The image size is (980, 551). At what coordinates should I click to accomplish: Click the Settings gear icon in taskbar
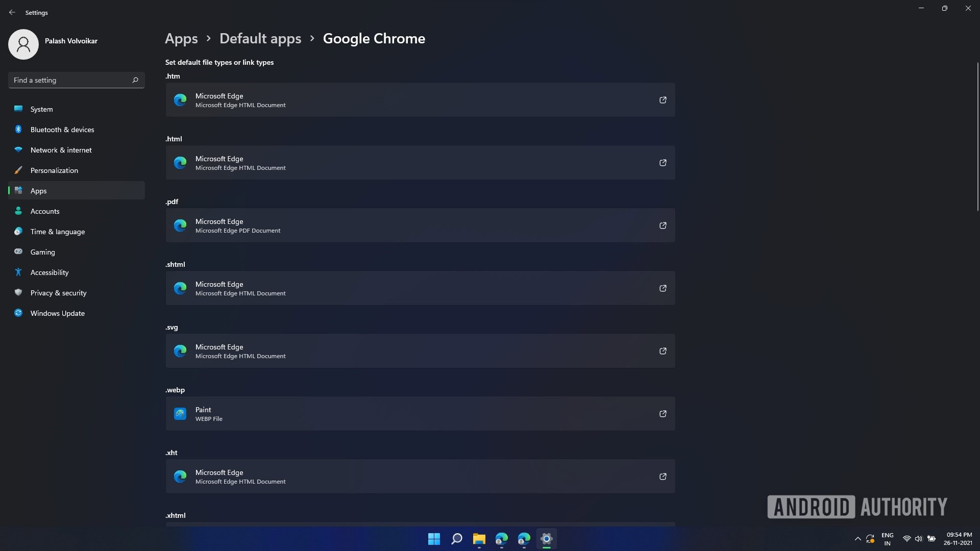(x=546, y=538)
